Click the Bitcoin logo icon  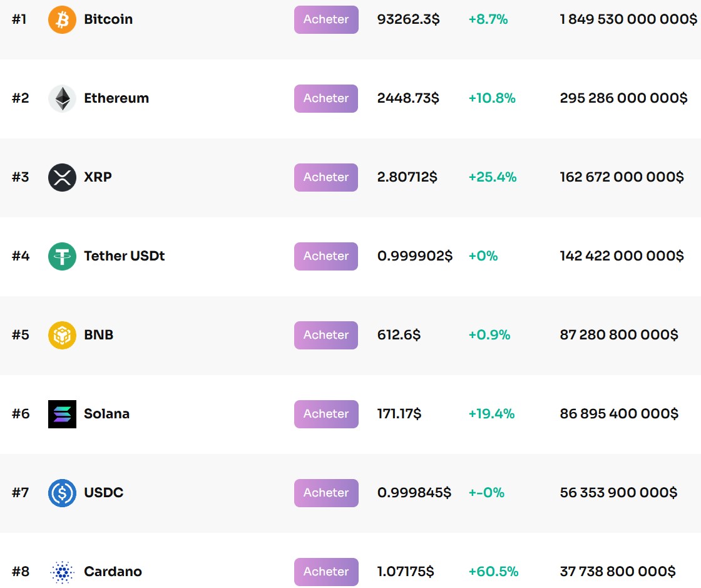coord(61,19)
